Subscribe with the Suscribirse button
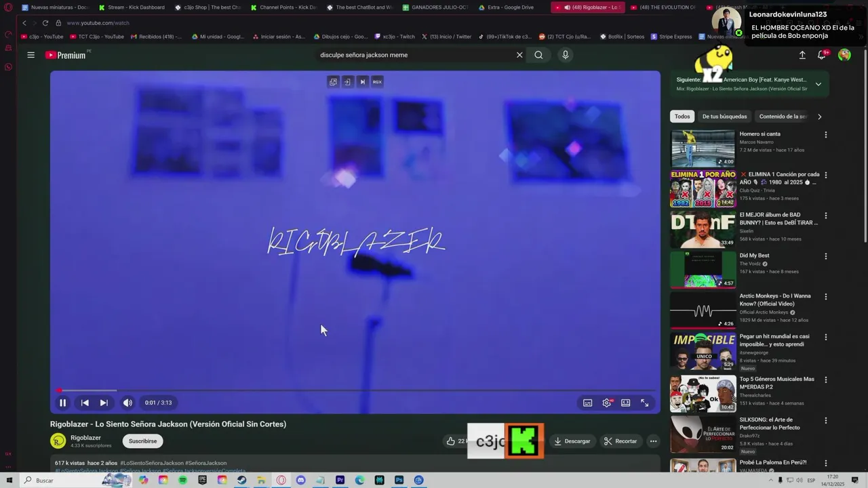 point(142,441)
